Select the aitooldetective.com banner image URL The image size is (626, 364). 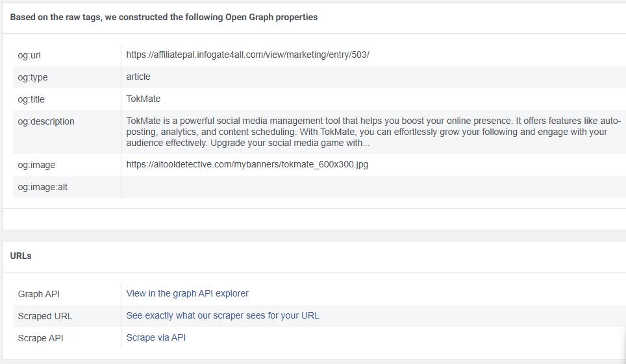(x=247, y=164)
